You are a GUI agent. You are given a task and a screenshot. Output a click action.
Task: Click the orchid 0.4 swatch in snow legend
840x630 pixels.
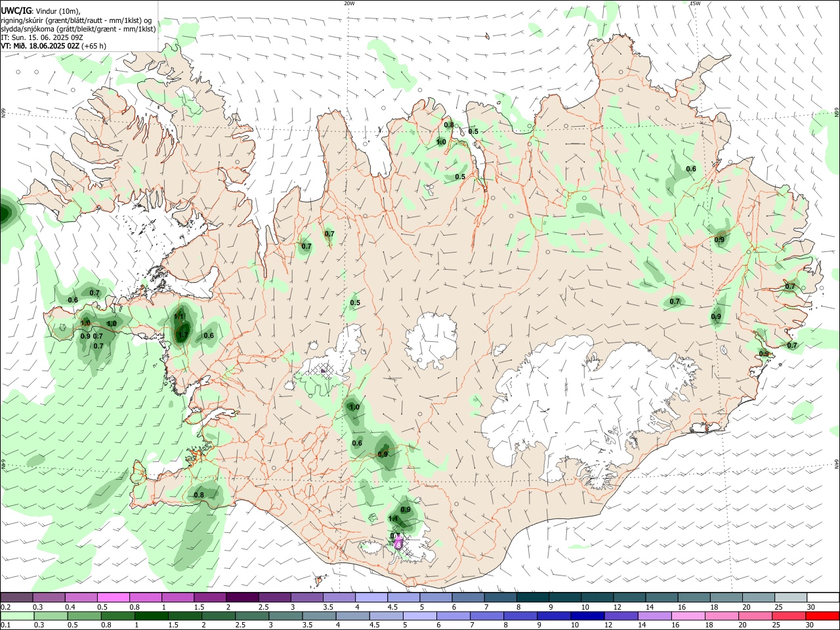pyautogui.click(x=81, y=598)
